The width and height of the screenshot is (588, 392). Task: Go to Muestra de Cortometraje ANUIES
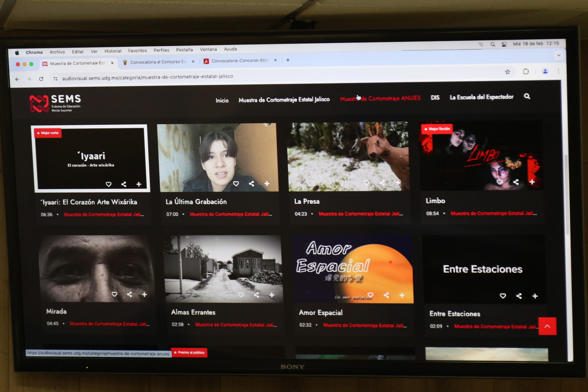(x=380, y=98)
